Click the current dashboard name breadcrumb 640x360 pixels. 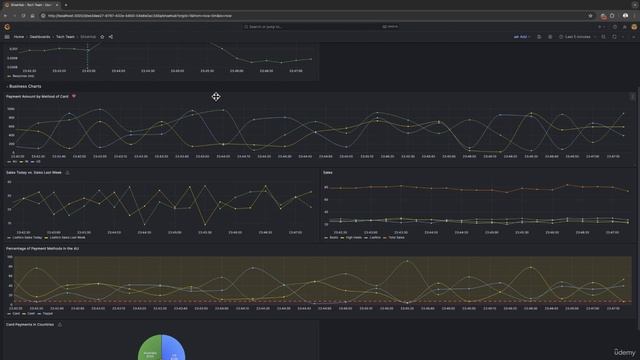coord(88,37)
